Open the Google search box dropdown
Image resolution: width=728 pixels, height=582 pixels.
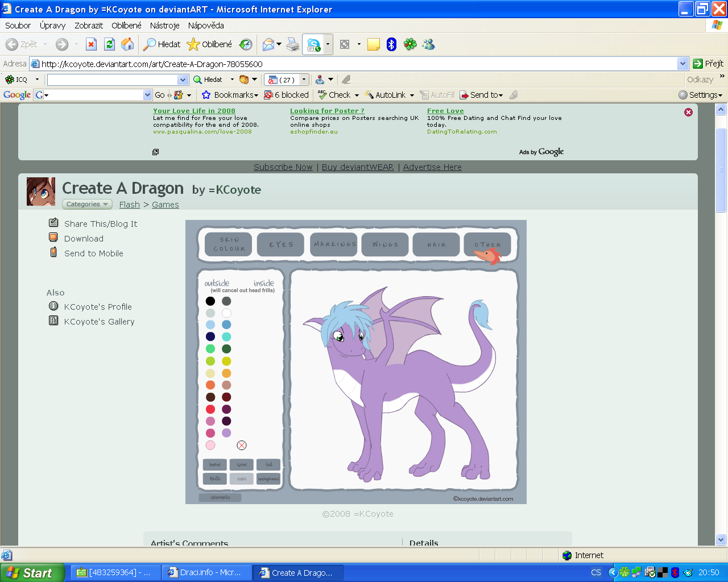pyautogui.click(x=148, y=95)
